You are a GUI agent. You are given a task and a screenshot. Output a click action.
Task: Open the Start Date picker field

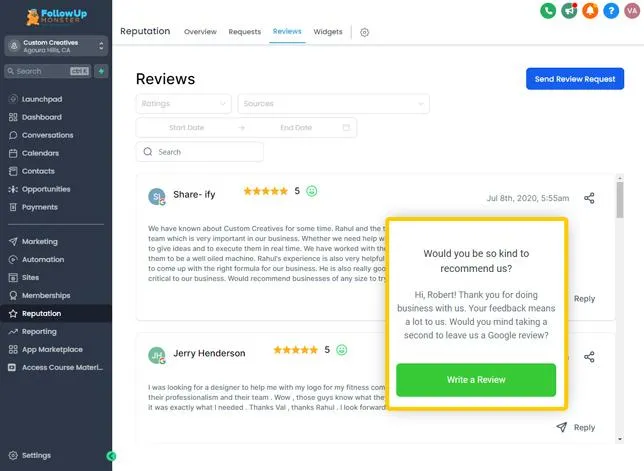186,128
